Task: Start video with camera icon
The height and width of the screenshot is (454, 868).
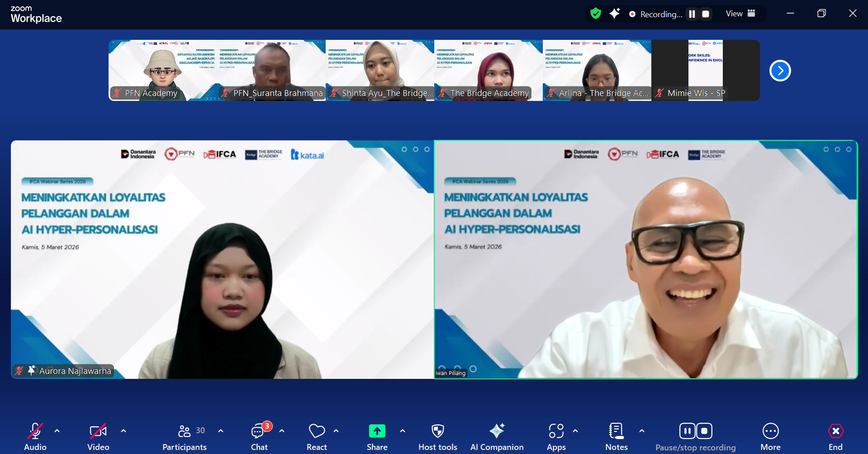Action: coord(98,431)
